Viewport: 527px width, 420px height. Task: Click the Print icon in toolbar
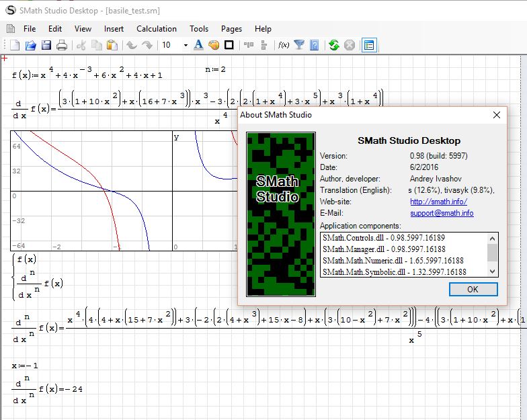[x=61, y=45]
